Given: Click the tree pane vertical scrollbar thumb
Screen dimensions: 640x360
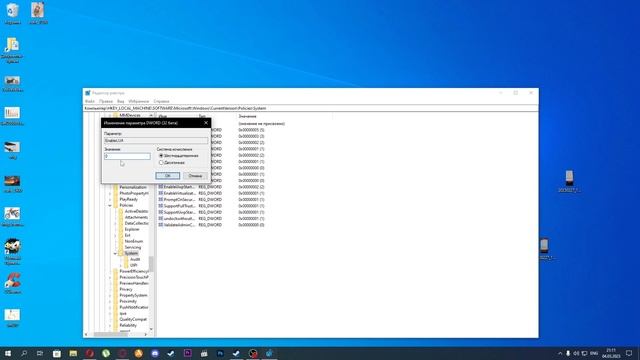Looking at the screenshot, I should [151, 264].
